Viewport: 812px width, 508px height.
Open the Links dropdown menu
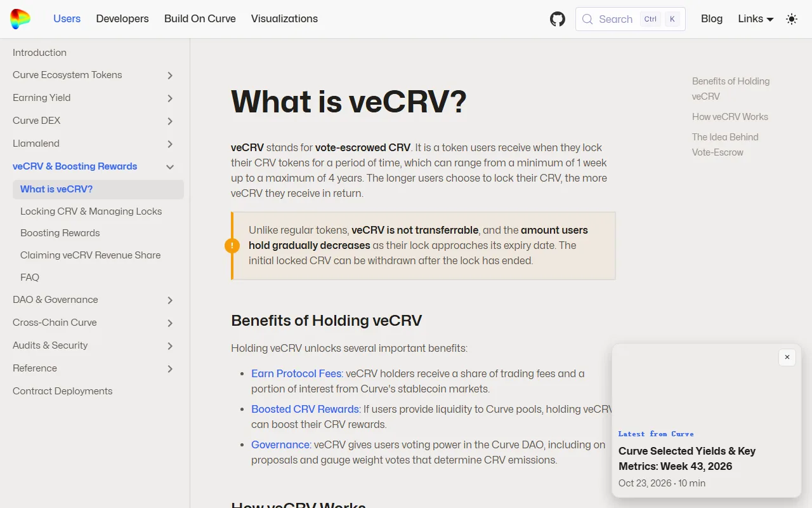[x=756, y=19]
